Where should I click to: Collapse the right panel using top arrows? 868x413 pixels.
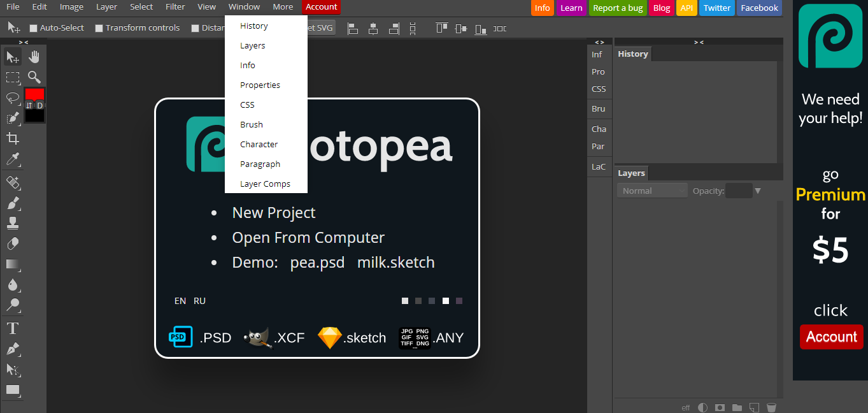699,42
